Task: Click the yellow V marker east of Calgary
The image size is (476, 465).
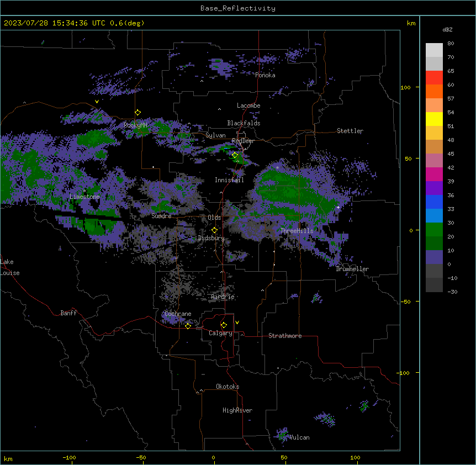Action: click(x=237, y=323)
